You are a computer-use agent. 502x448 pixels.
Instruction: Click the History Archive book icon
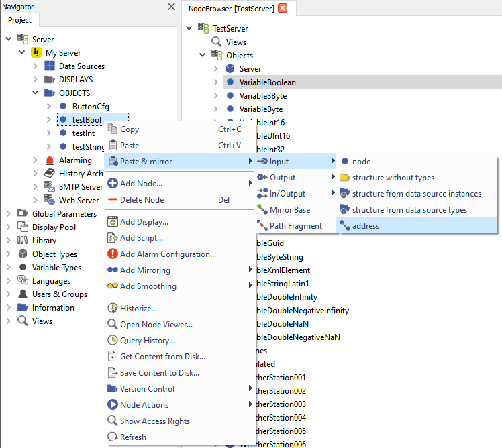[50, 173]
